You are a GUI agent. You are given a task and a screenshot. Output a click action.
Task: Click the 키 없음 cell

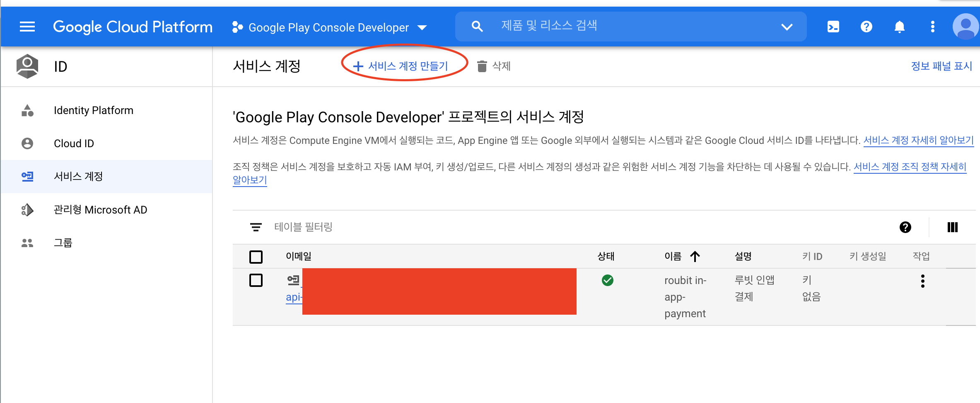click(811, 289)
